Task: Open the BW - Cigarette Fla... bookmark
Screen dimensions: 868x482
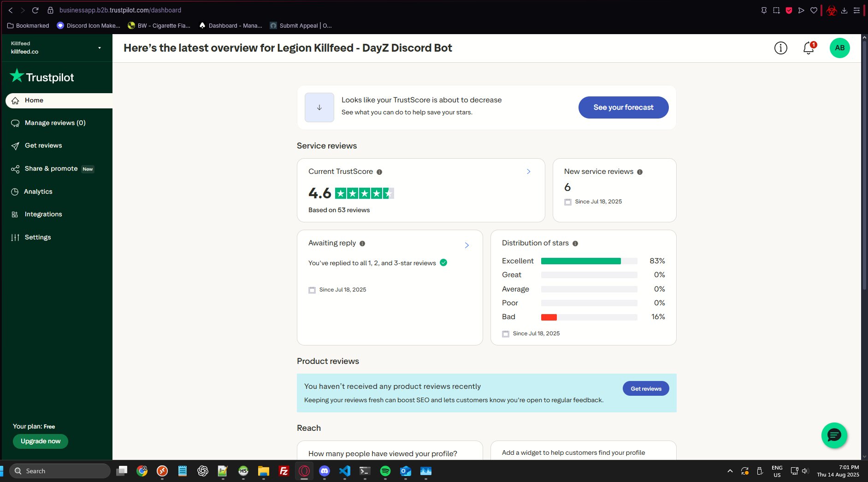Action: point(159,26)
